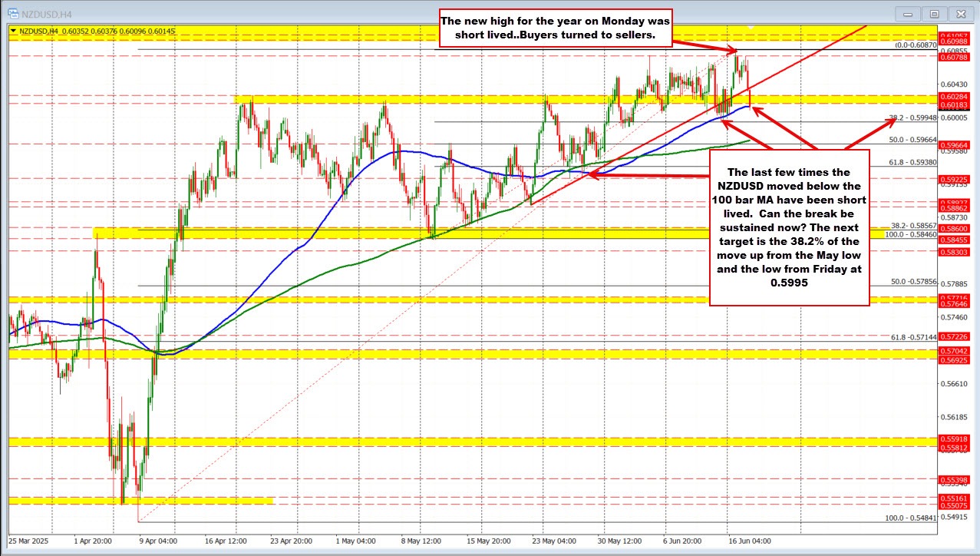Click the gray chart shift triangle marker

(x=753, y=28)
